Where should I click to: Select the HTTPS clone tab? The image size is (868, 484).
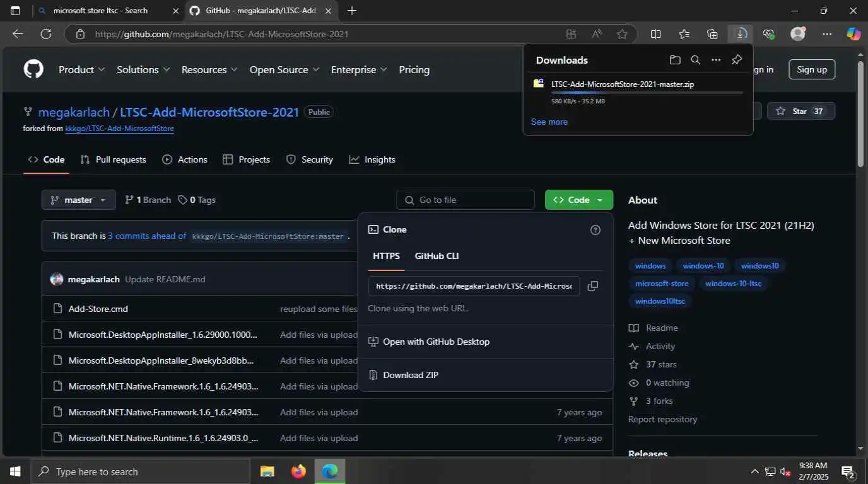point(386,256)
